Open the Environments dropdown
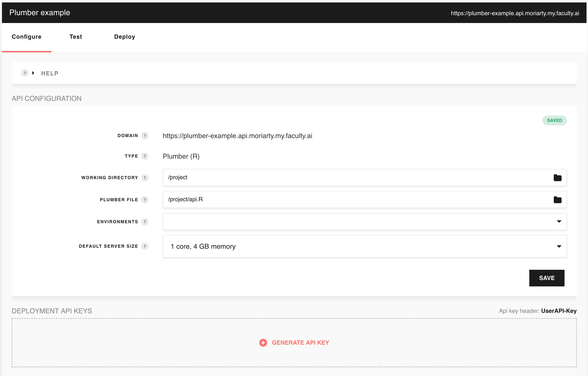This screenshot has height=376, width=588. (559, 222)
